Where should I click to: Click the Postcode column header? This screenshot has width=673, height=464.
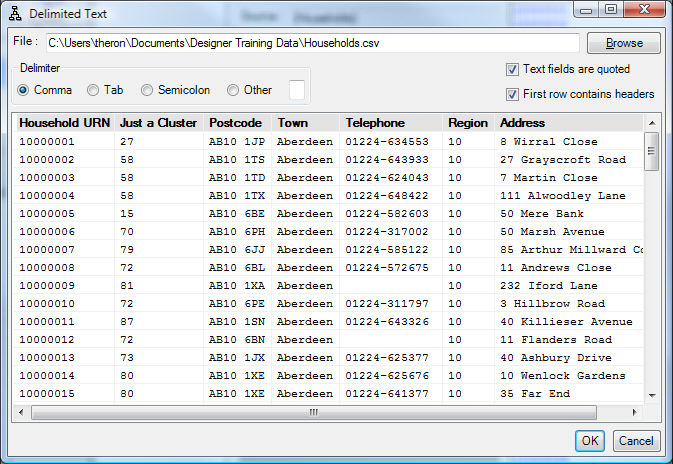tap(235, 123)
